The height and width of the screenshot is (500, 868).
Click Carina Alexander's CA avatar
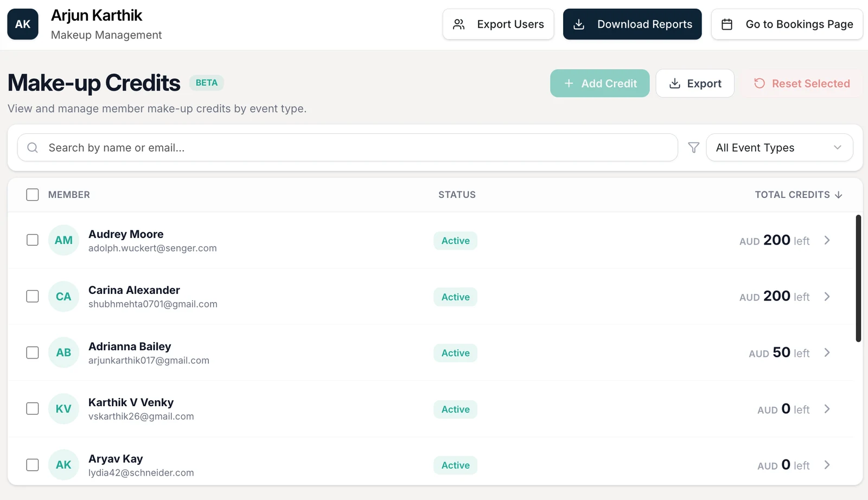point(63,297)
